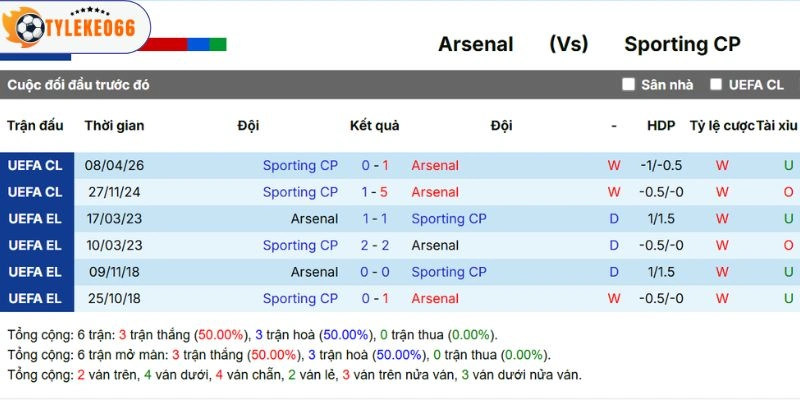Click the UEFA CL badge for 08/04/26
Viewport: 800px width, 400px height.
click(x=35, y=165)
